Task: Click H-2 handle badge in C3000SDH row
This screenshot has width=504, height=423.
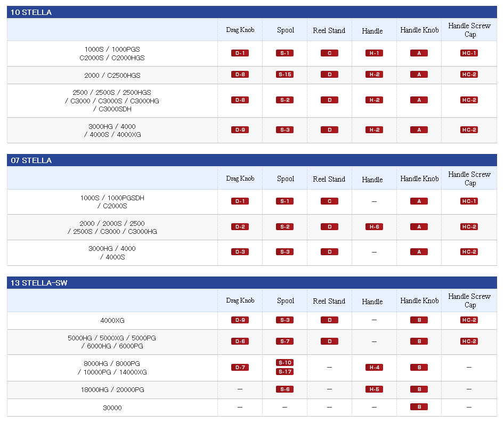Action: [x=374, y=100]
